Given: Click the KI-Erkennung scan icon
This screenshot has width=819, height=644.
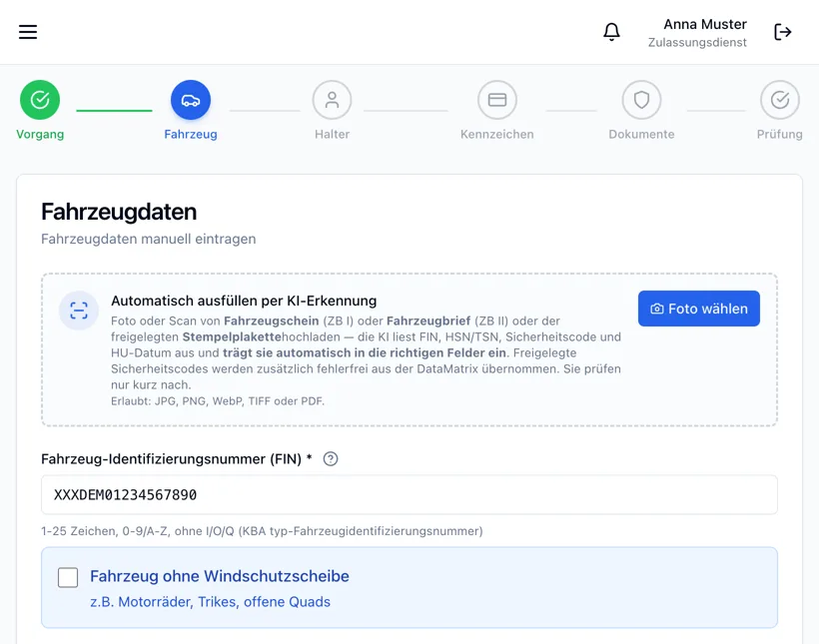Looking at the screenshot, I should (78, 311).
